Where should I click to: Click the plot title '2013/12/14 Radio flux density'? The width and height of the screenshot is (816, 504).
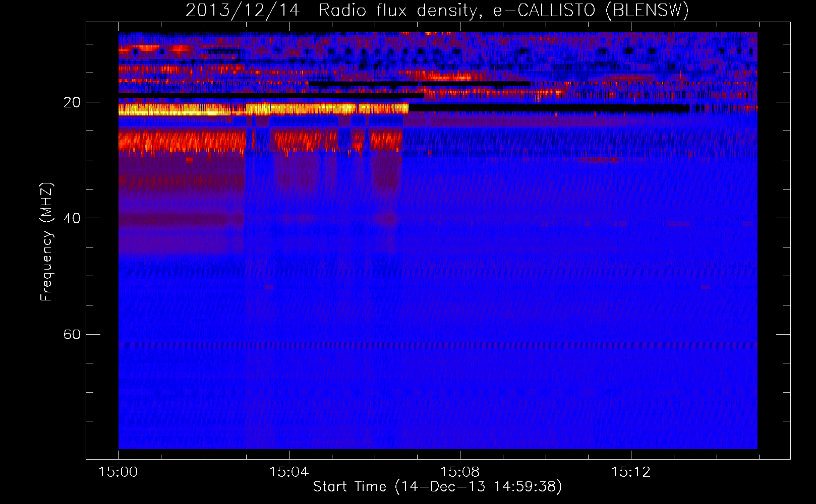click(x=437, y=10)
